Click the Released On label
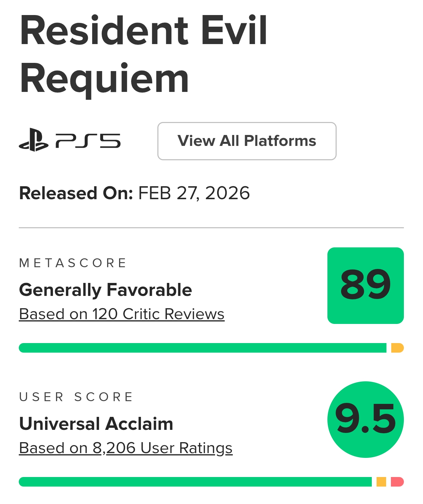 point(76,193)
